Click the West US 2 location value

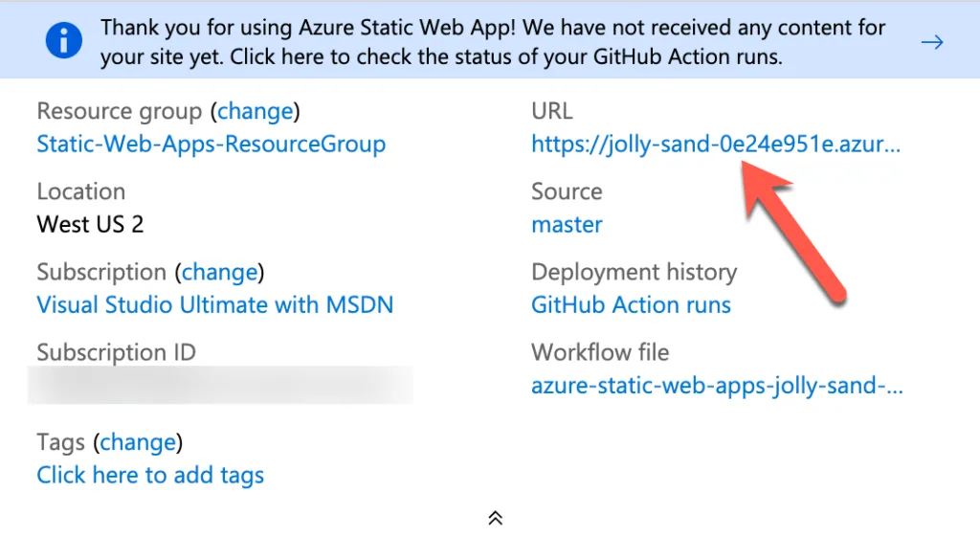click(x=90, y=225)
